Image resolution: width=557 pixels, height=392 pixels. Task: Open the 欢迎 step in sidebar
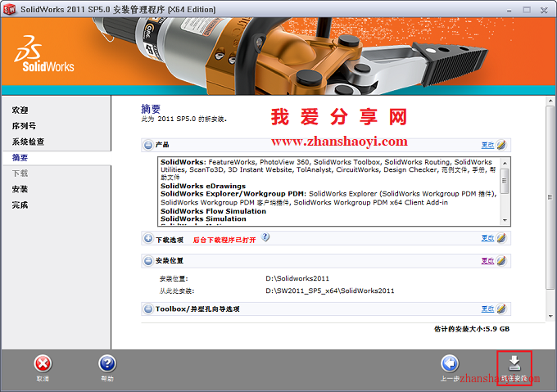coord(20,110)
